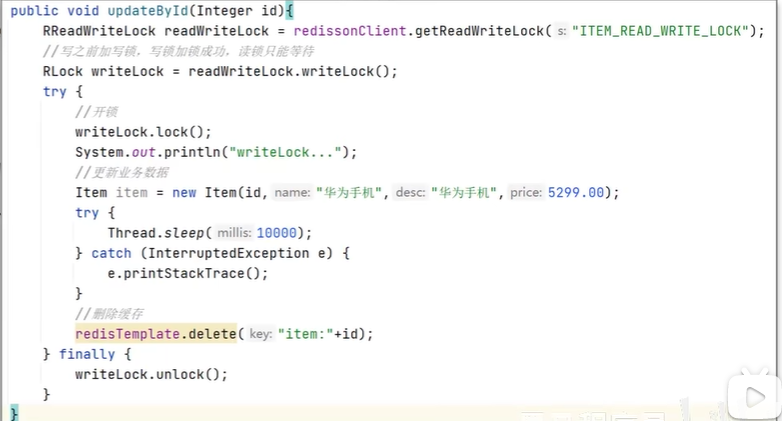Viewport: 782px width, 421px height.
Task: Click the price value 5299.00
Action: [x=575, y=192]
